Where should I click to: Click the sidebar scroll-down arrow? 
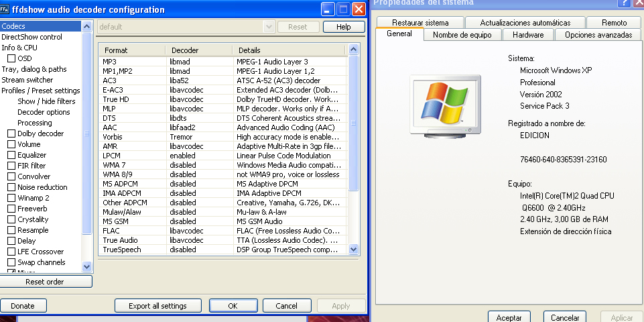pyautogui.click(x=86, y=266)
